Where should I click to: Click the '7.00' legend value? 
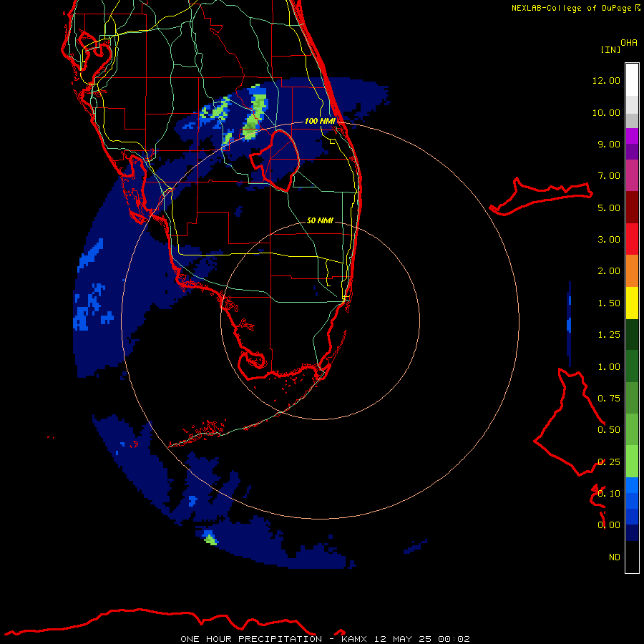click(x=609, y=176)
